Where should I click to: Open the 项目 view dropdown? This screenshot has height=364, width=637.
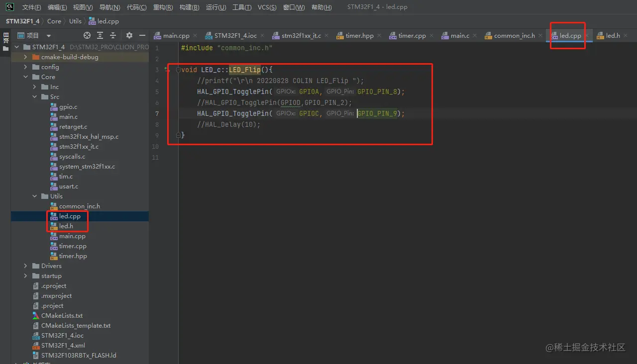[x=49, y=36]
